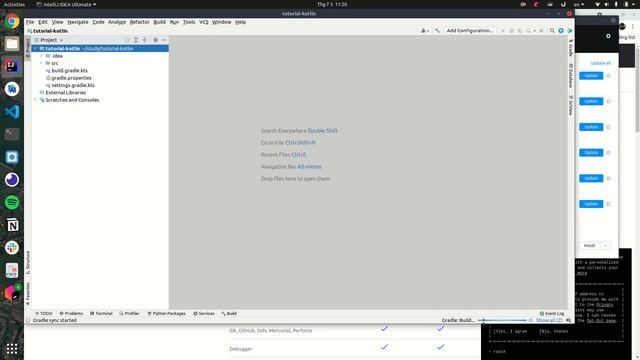Click the IDE settings update icon in toolbar
The image size is (640, 360).
pyautogui.click(x=561, y=31)
